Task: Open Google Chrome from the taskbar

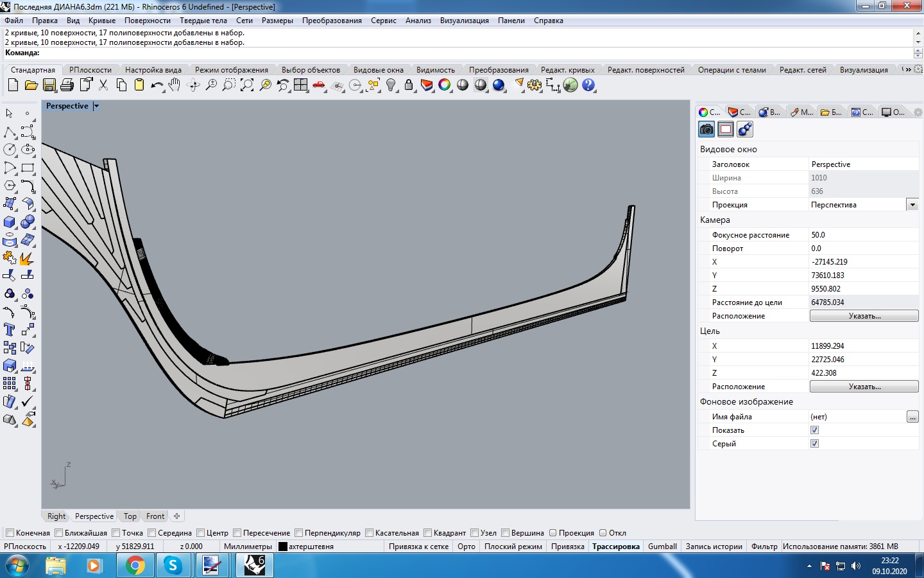Action: point(134,565)
